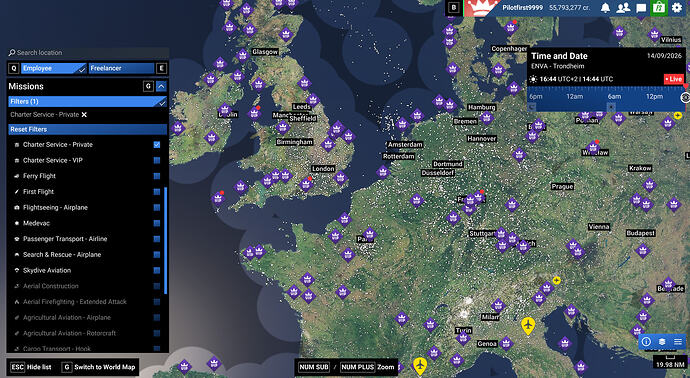The image size is (690, 378).
Task: Check the Charter Service - VIP checkbox
Action: tap(157, 160)
